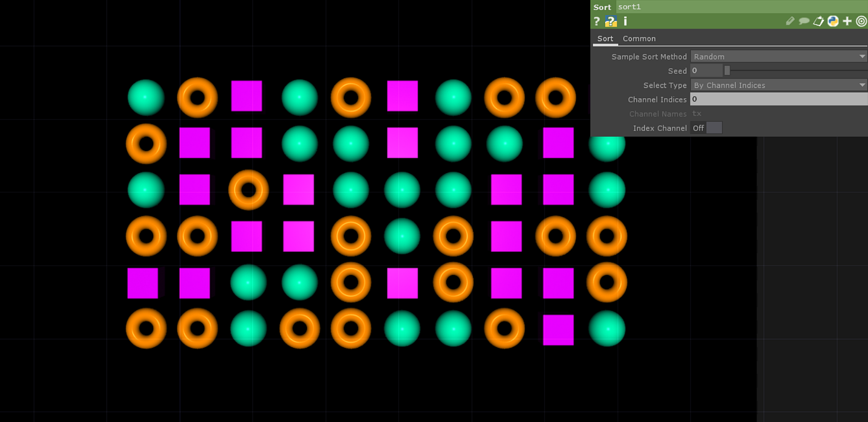Viewport: 868px width, 422px height.
Task: Click the 'Select Type' parameter label
Action: point(665,85)
